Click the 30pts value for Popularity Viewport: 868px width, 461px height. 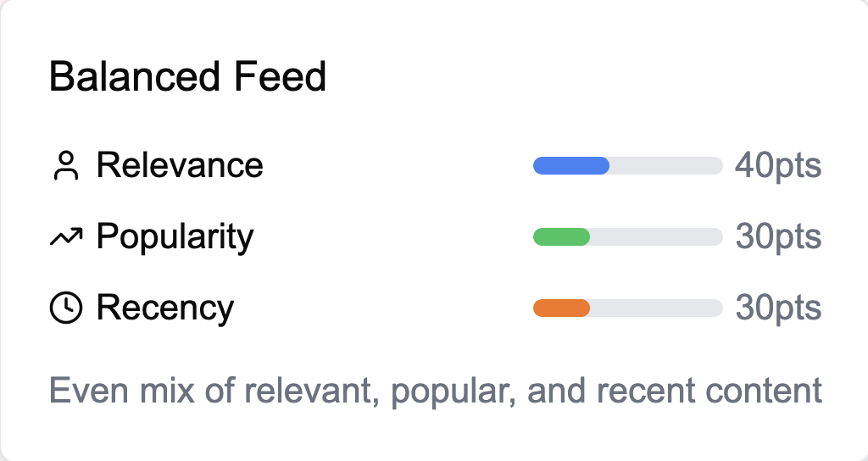click(778, 237)
